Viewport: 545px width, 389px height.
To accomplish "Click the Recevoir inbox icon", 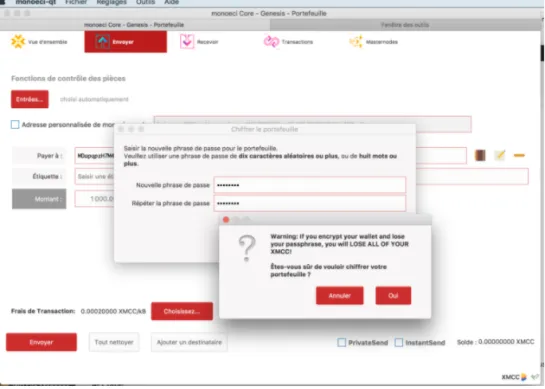I will tap(187, 42).
